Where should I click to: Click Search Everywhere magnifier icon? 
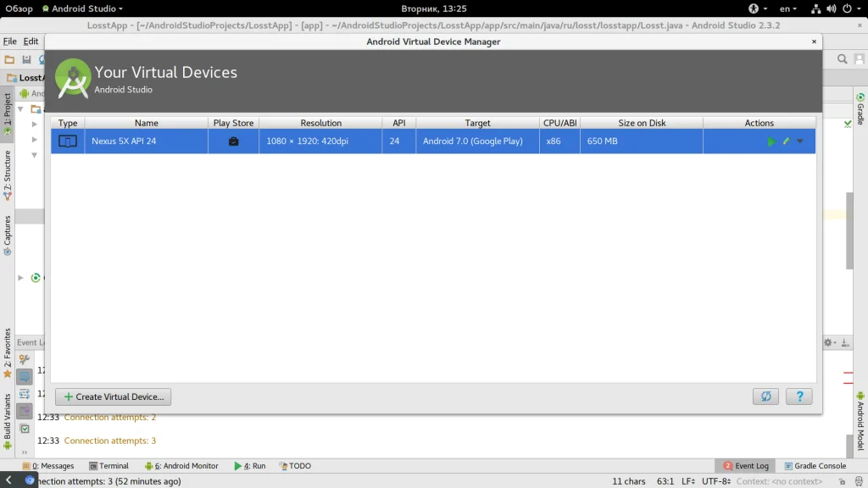842,59
